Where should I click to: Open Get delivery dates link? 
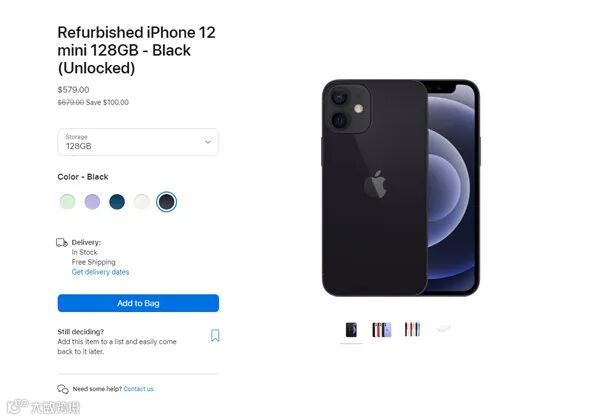click(x=100, y=272)
